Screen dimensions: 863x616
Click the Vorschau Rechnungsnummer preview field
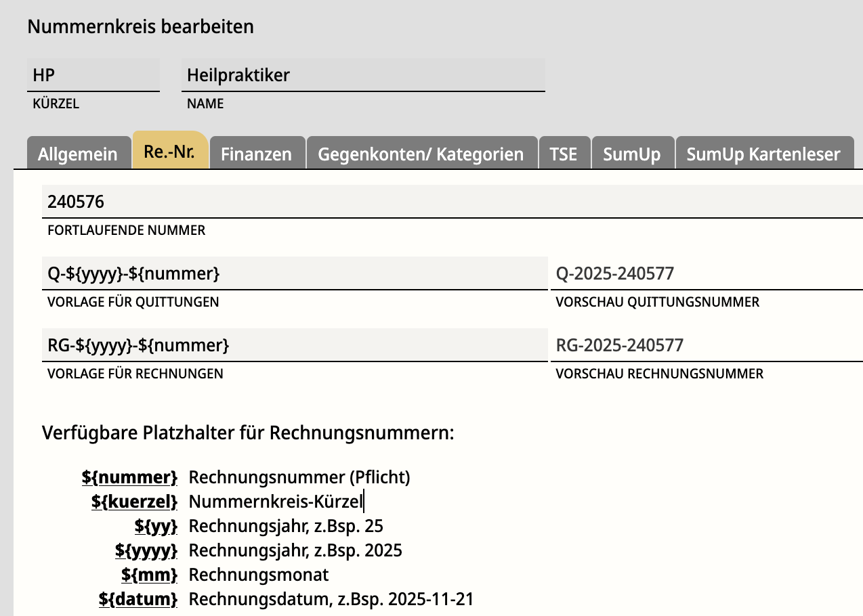[704, 345]
